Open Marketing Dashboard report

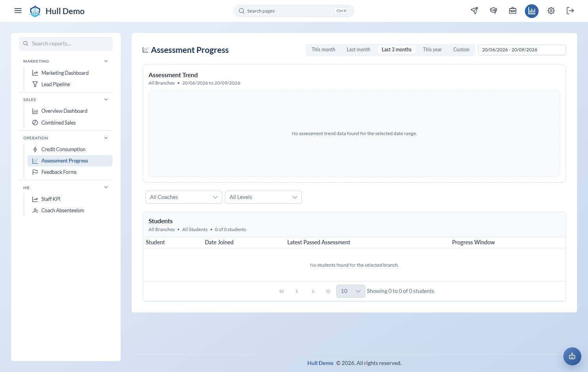(x=70, y=73)
